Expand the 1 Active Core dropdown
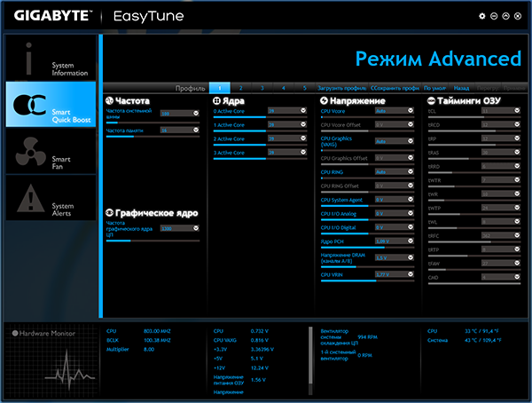This screenshot has height=403, width=532. coord(303,124)
